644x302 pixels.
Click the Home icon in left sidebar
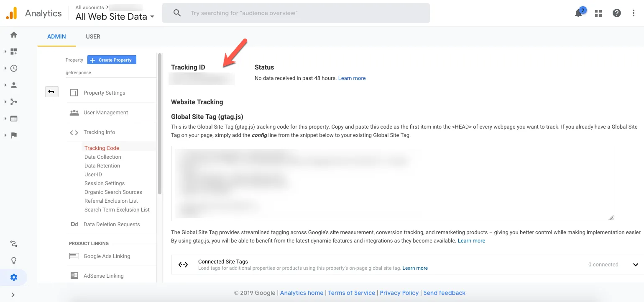point(14,35)
